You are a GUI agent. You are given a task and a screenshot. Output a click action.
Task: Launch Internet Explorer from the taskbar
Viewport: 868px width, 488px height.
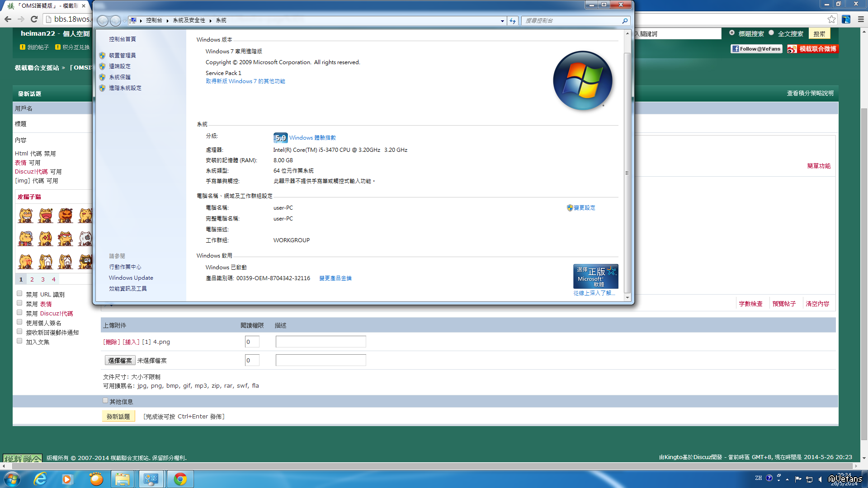pos(41,479)
